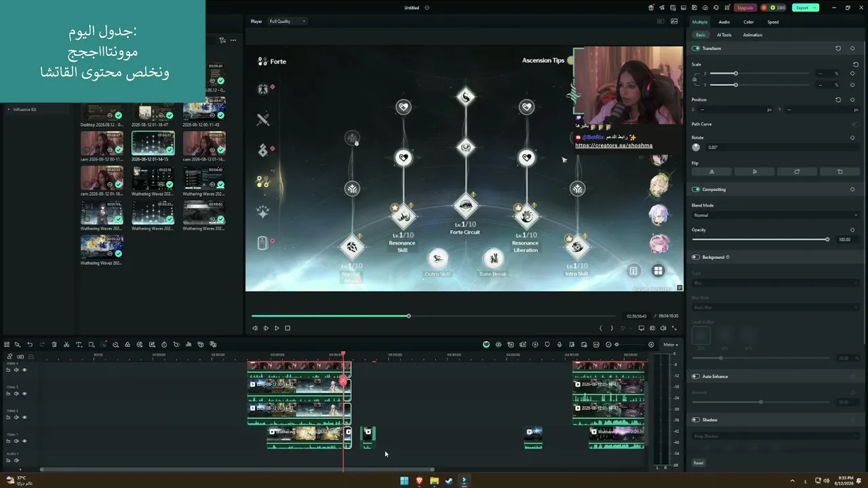Screen dimensions: 868x488
Task: Toggle the scale aspect ratio lock
Action: coord(694,79)
